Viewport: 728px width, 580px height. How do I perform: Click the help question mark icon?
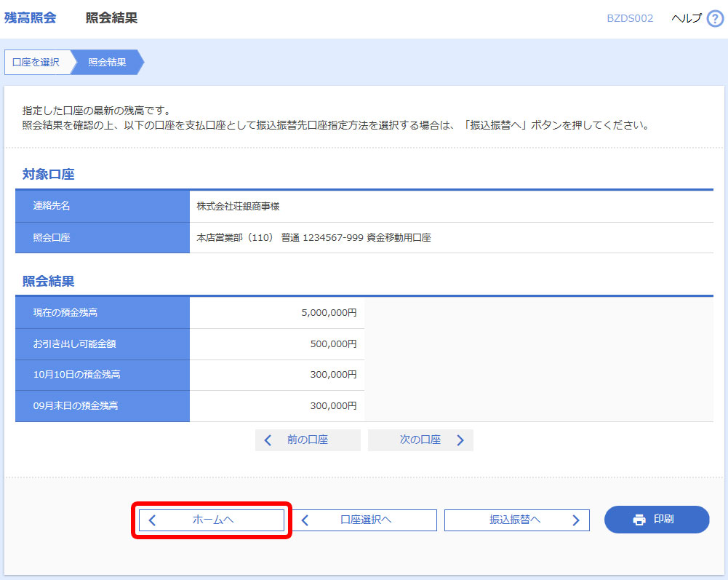click(715, 19)
